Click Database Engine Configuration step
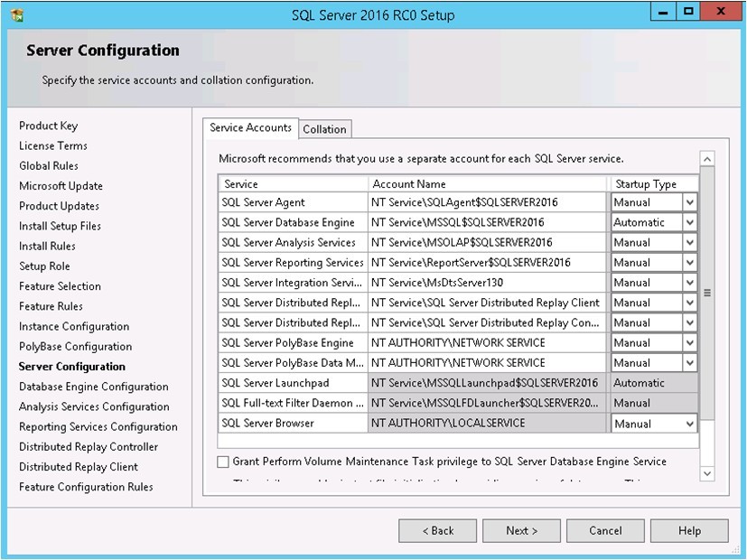The width and height of the screenshot is (747, 560). (94, 387)
